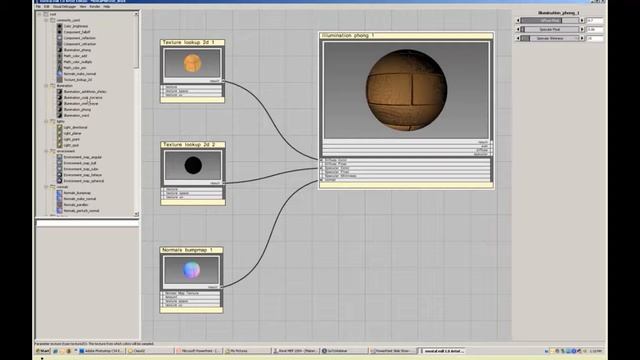The width and height of the screenshot is (640, 360).
Task: Expand texture input on Texture_lookup_2d_1 node
Action: pos(163,87)
